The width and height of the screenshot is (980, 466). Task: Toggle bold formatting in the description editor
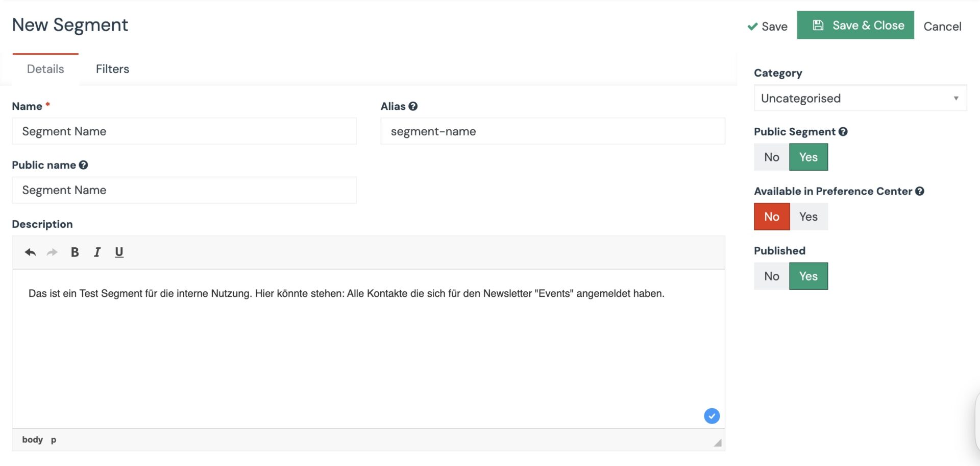click(75, 252)
